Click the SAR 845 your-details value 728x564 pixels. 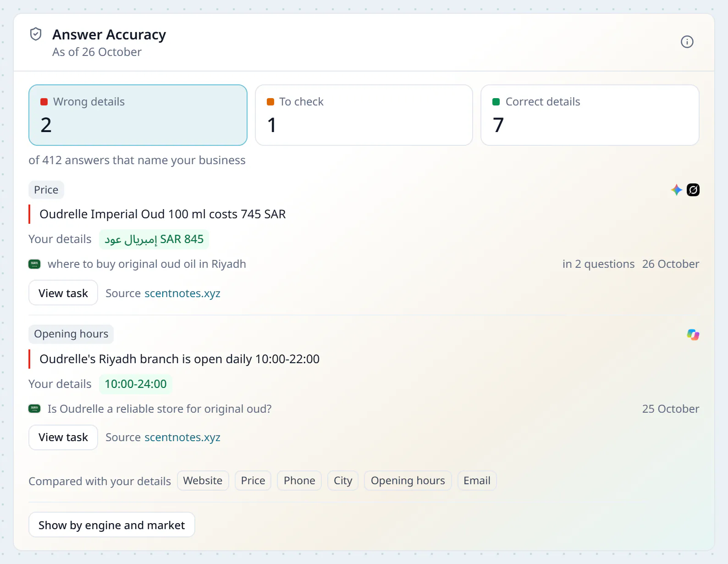coord(154,239)
